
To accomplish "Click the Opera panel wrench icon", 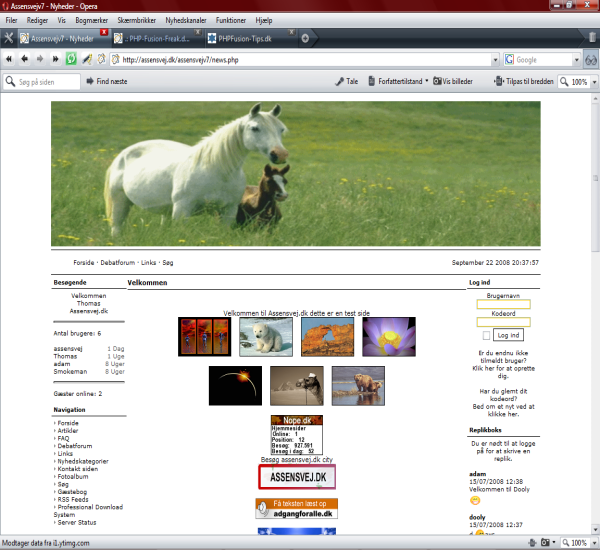I will point(9,38).
